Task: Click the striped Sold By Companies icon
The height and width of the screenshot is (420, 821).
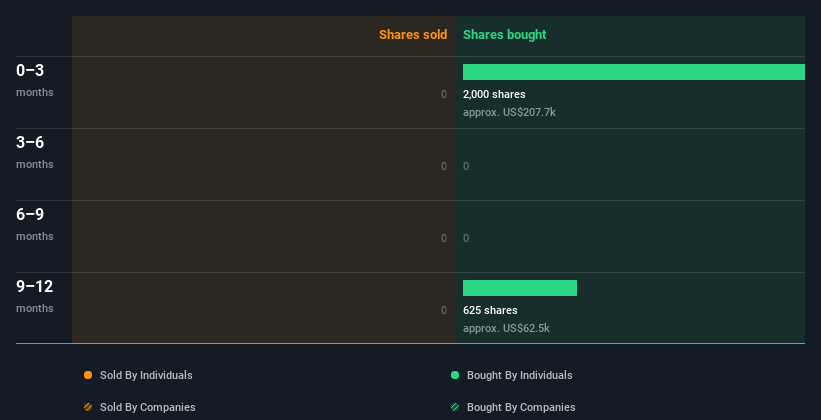Action: tap(88, 407)
